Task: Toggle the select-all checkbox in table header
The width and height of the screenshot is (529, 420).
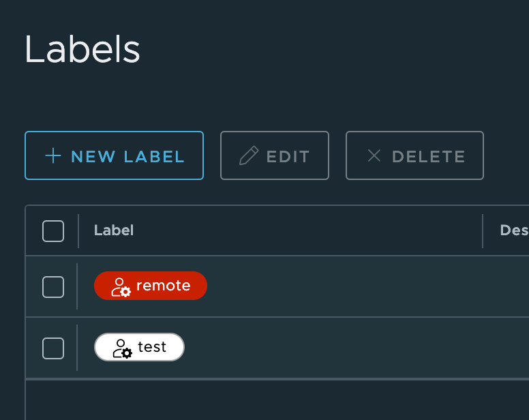Action: pos(53,231)
